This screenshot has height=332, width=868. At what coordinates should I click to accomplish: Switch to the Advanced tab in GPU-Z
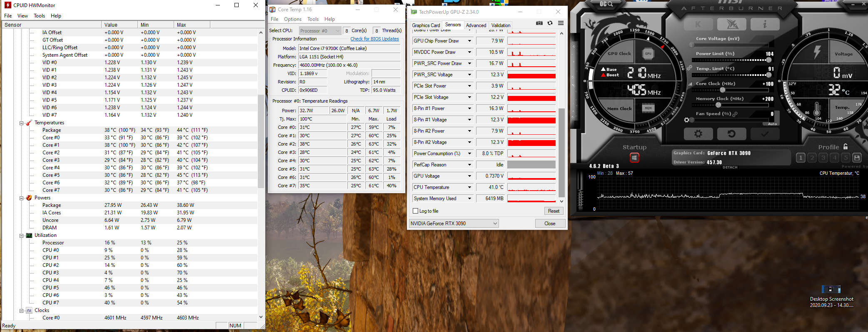coord(476,25)
